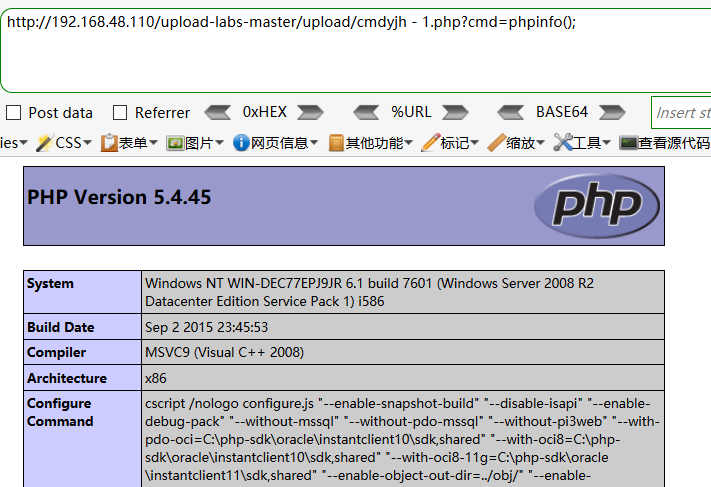Image resolution: width=711 pixels, height=487 pixels.
Task: Click the blue 网页信息 info icon
Action: click(x=241, y=143)
